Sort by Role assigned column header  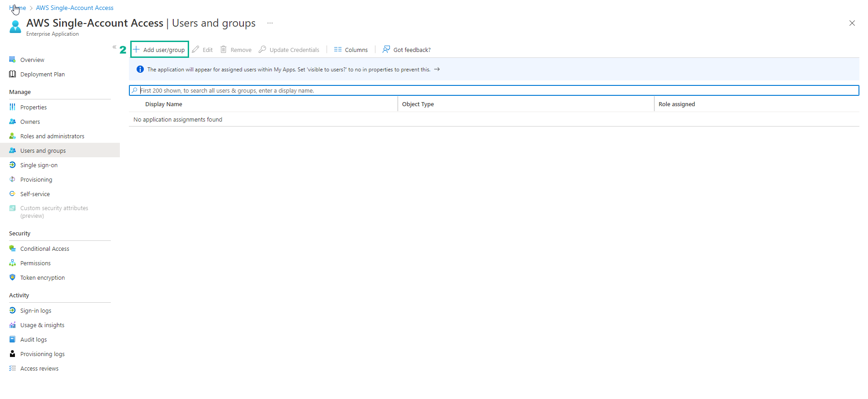[677, 104]
